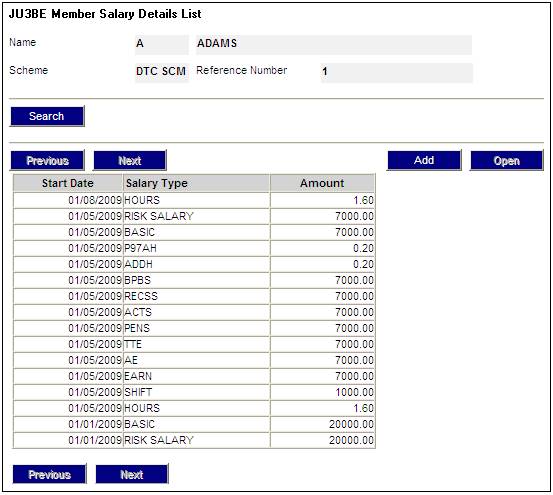553x495 pixels.
Task: Go to next page using bottom Next button
Action: (x=132, y=474)
